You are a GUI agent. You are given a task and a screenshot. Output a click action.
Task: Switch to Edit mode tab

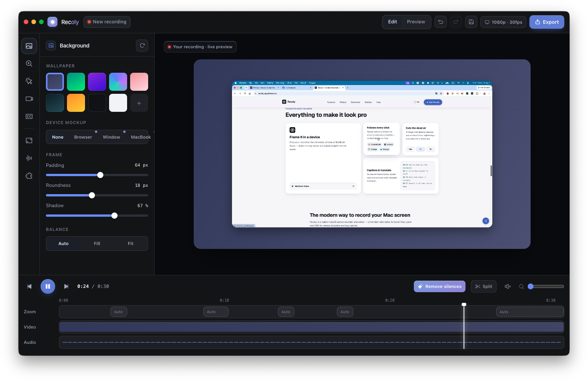392,22
